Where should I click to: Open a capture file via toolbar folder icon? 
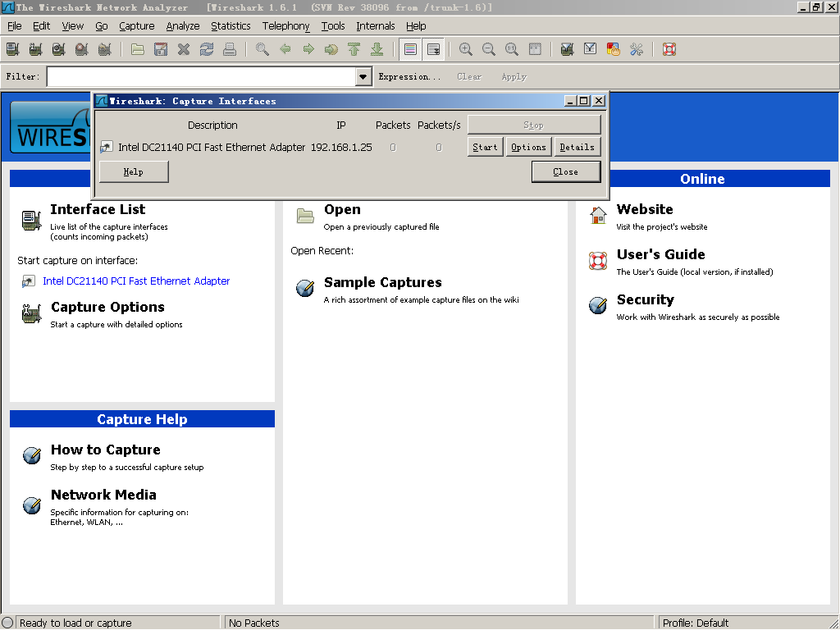tap(138, 49)
